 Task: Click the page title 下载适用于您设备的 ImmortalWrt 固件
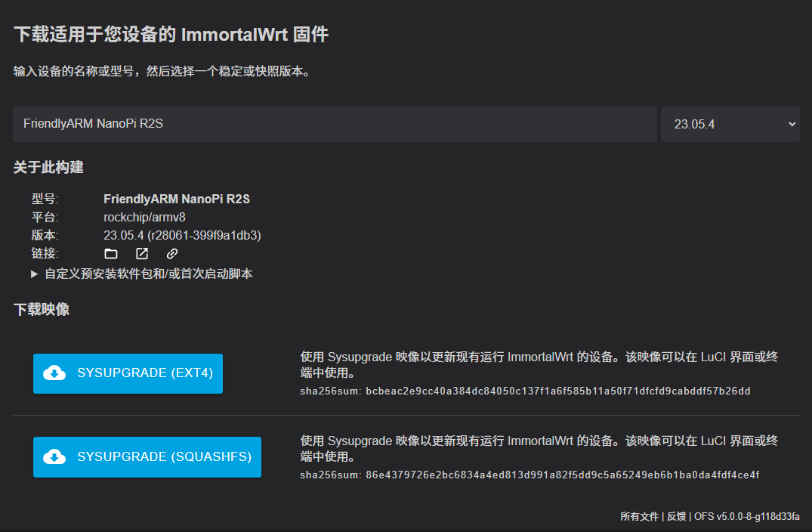171,34
